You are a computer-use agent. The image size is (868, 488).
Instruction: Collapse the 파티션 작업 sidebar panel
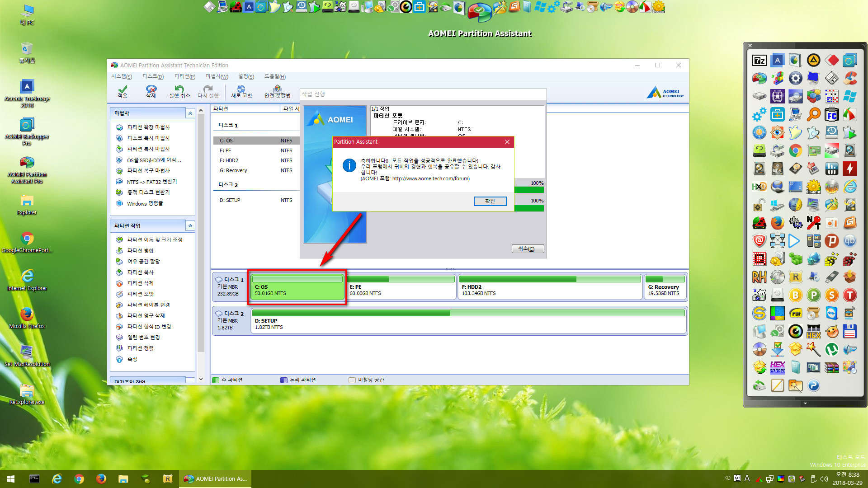(x=190, y=225)
